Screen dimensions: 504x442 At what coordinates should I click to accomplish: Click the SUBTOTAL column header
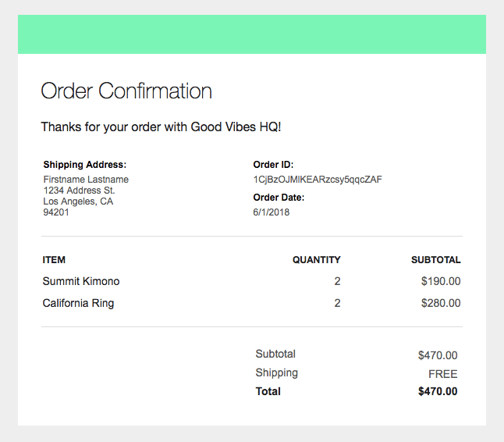[436, 260]
